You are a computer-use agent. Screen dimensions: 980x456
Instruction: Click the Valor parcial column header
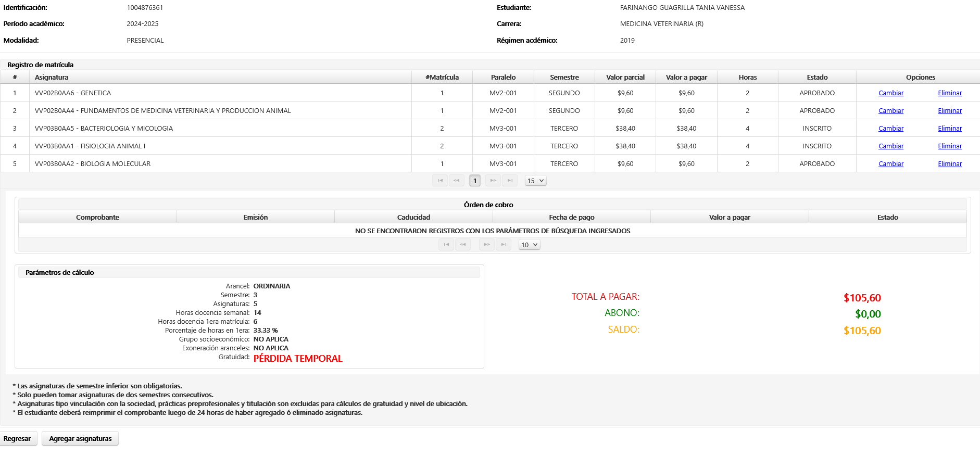coord(625,77)
